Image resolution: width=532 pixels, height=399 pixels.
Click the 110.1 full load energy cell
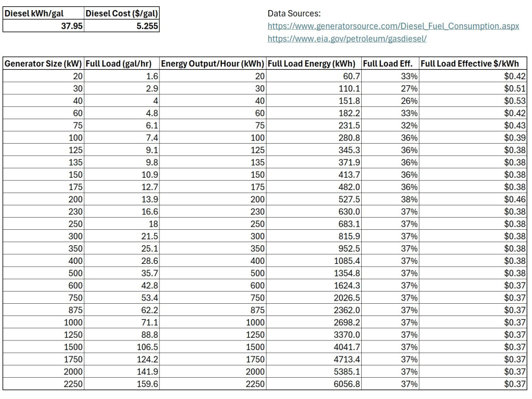pos(314,88)
